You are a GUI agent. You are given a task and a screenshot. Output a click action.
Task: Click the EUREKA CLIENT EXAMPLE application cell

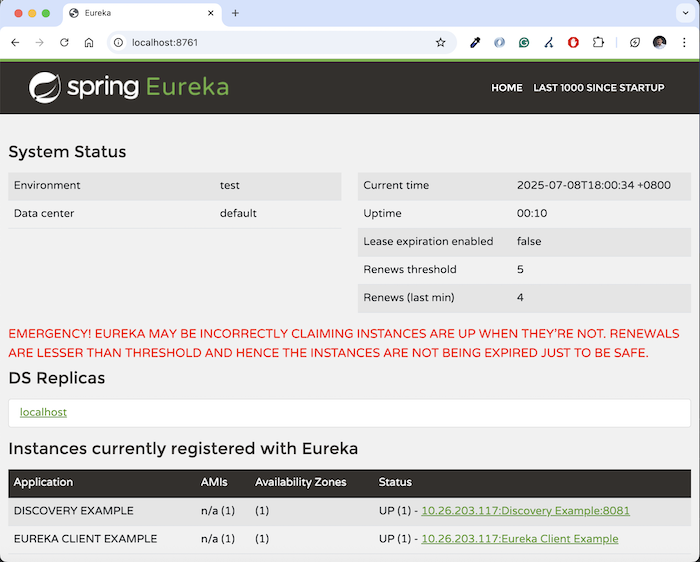[x=85, y=539]
